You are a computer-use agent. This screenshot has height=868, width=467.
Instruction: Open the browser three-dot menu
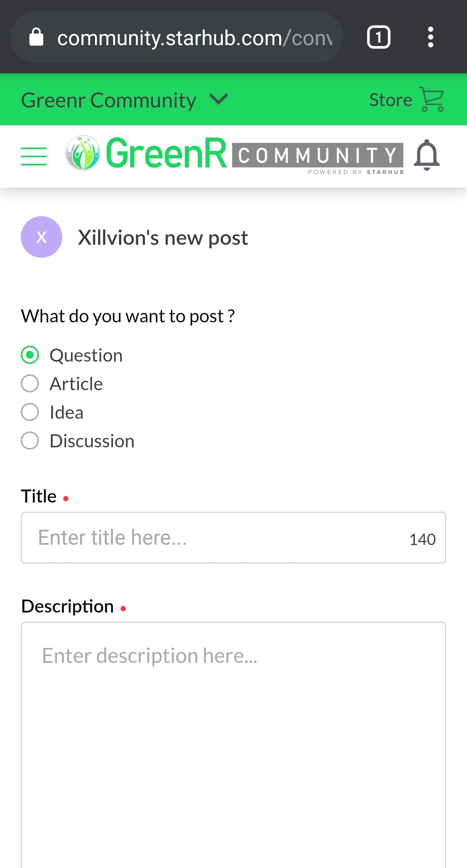430,37
